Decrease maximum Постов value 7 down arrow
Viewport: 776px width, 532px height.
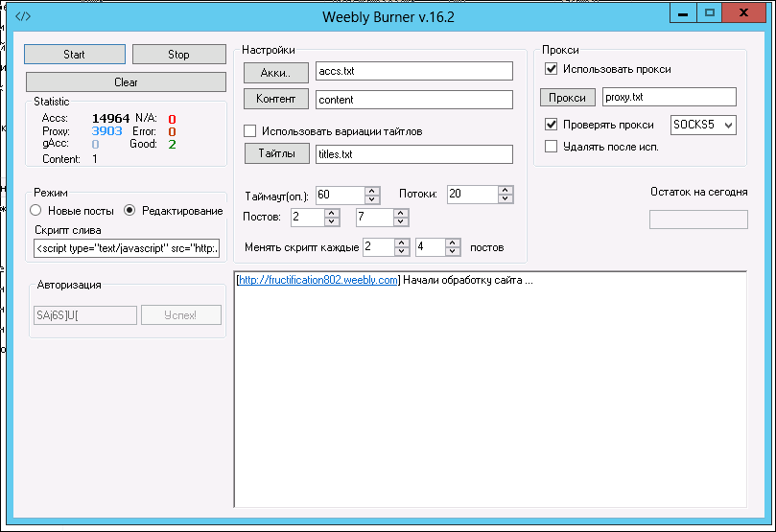(401, 222)
